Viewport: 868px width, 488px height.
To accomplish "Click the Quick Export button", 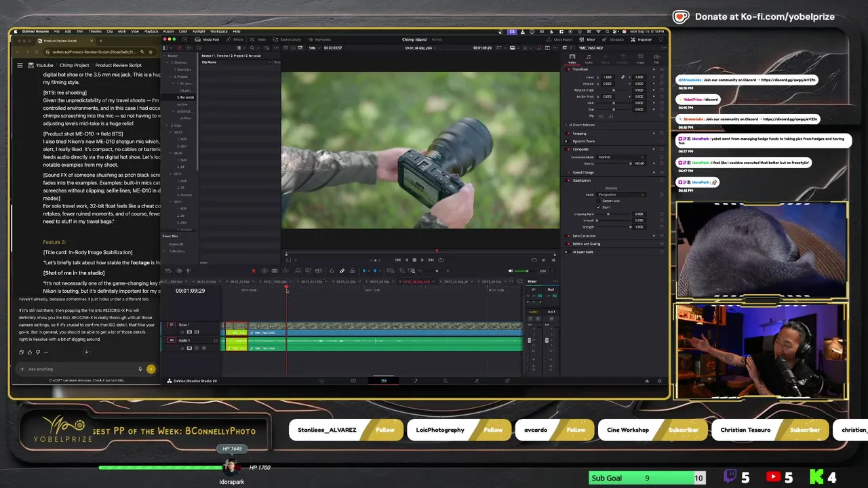I will (561, 39).
